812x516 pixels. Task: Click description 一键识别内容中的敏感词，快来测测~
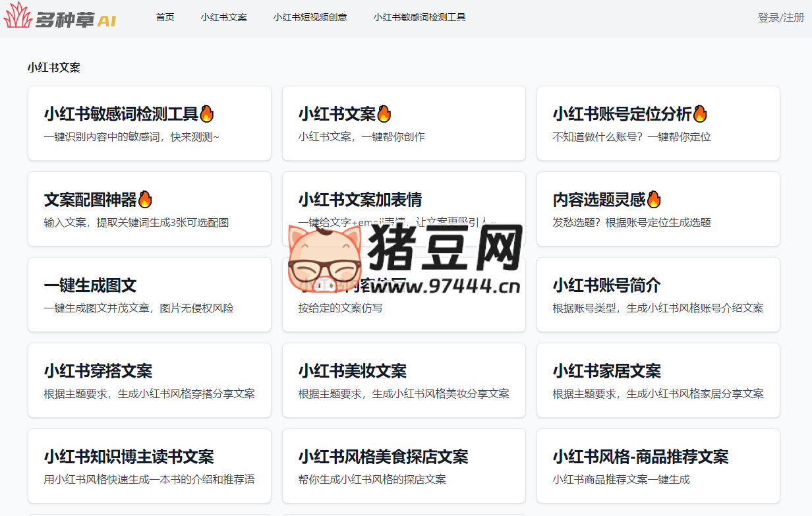pyautogui.click(x=132, y=137)
